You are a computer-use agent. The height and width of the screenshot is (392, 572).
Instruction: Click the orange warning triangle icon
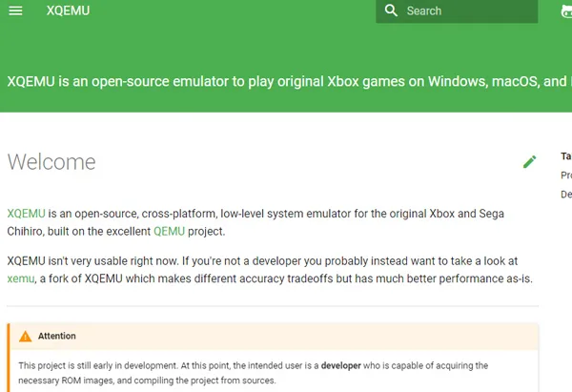pyautogui.click(x=26, y=336)
